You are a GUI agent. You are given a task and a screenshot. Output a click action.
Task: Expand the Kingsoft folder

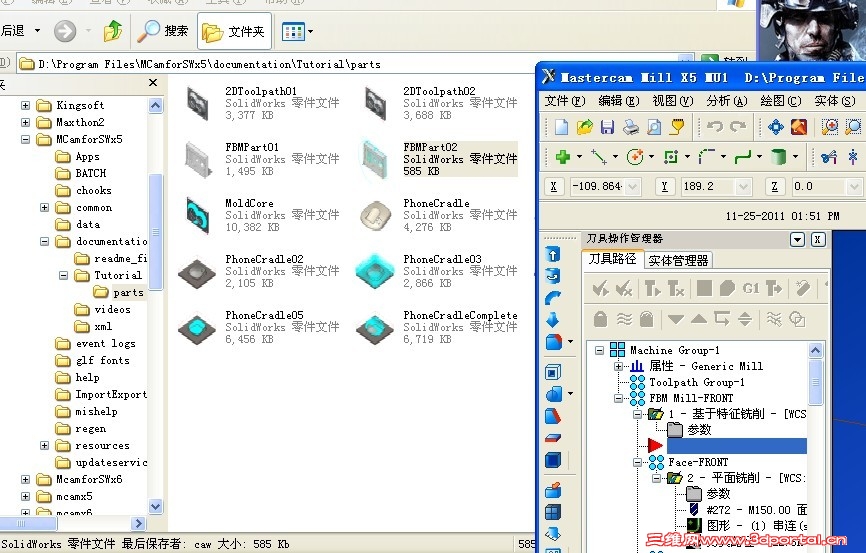(x=25, y=105)
